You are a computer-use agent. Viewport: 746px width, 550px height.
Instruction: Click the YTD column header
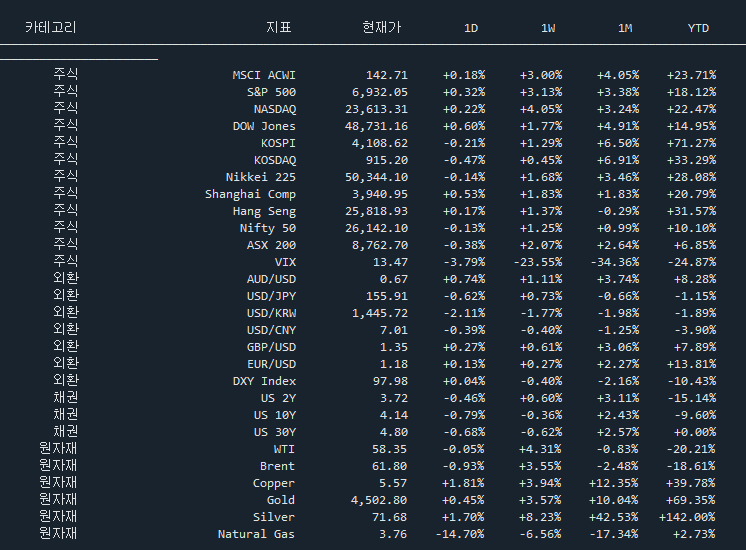[x=698, y=28]
